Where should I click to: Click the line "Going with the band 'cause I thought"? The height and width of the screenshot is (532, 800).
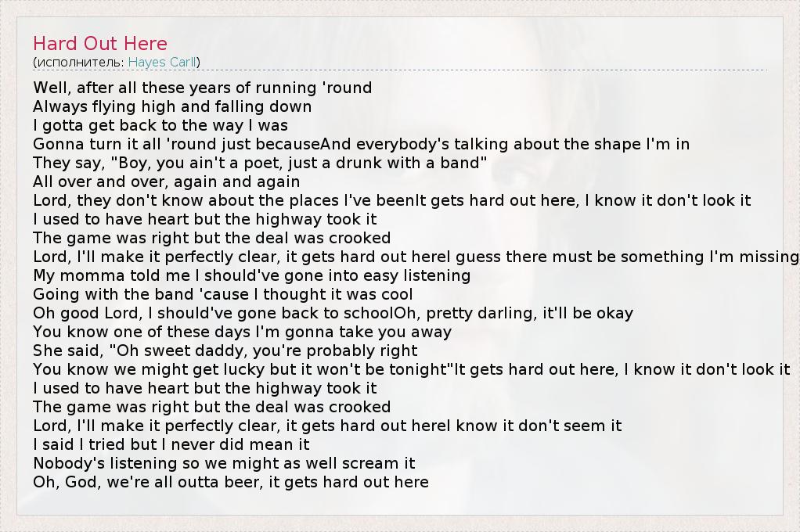coord(222,294)
